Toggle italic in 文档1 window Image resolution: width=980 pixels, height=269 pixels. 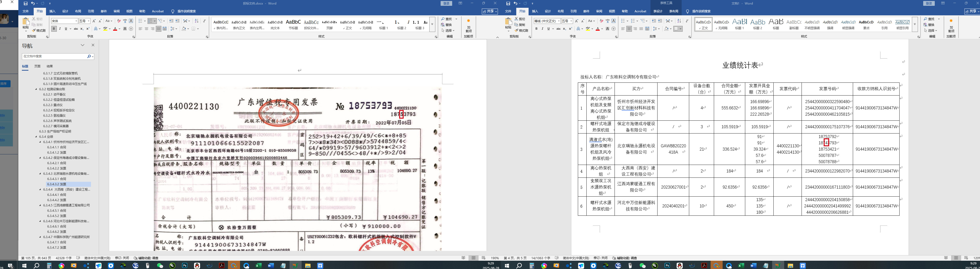click(542, 29)
